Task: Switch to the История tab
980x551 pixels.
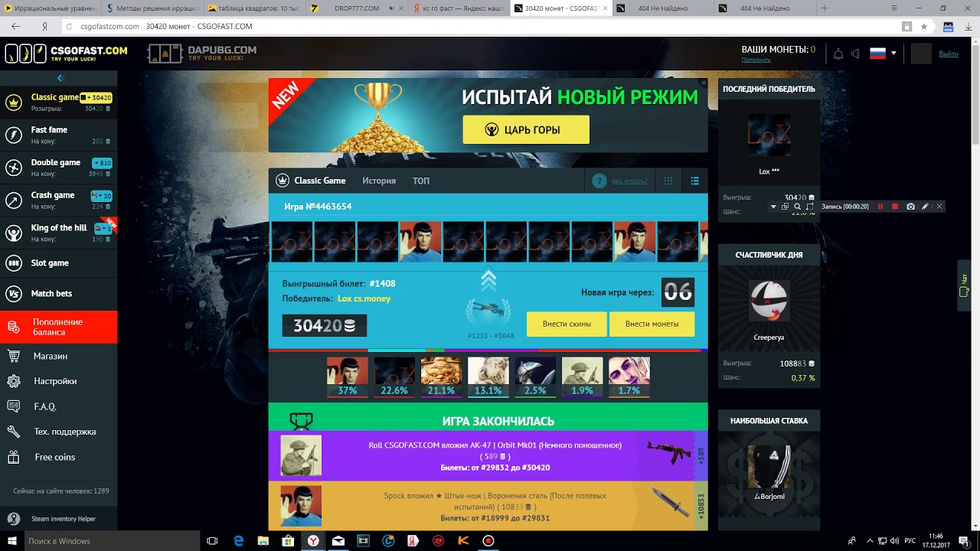Action: coord(379,181)
